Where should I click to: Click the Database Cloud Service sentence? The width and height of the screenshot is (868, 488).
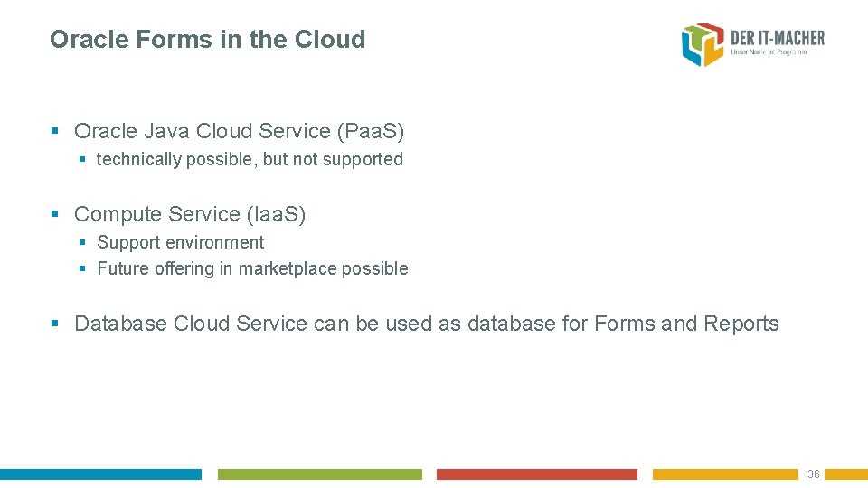click(426, 324)
